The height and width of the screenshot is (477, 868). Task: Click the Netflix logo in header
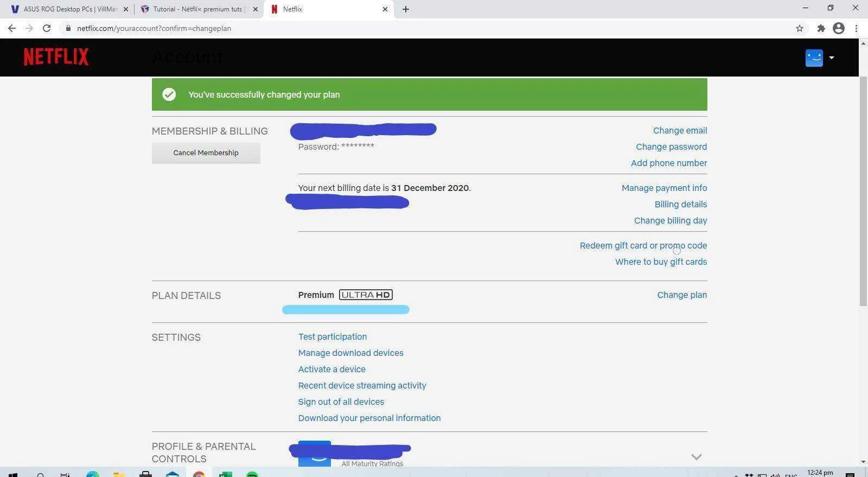pyautogui.click(x=56, y=56)
